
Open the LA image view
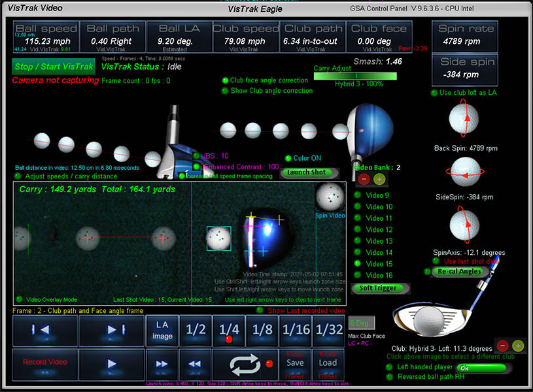click(x=162, y=330)
